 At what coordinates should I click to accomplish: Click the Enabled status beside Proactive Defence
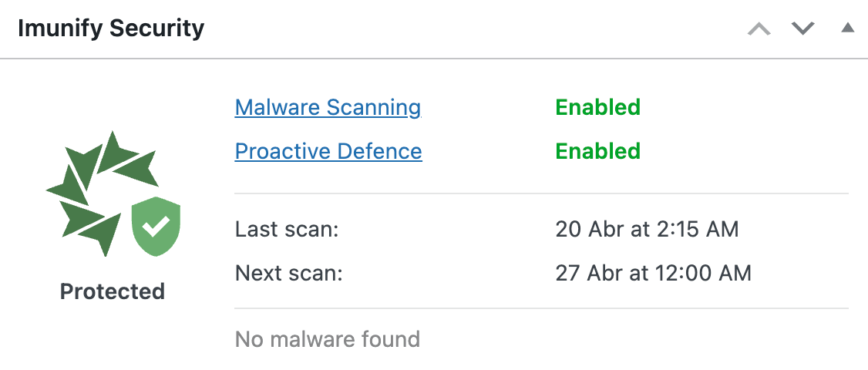pos(597,151)
